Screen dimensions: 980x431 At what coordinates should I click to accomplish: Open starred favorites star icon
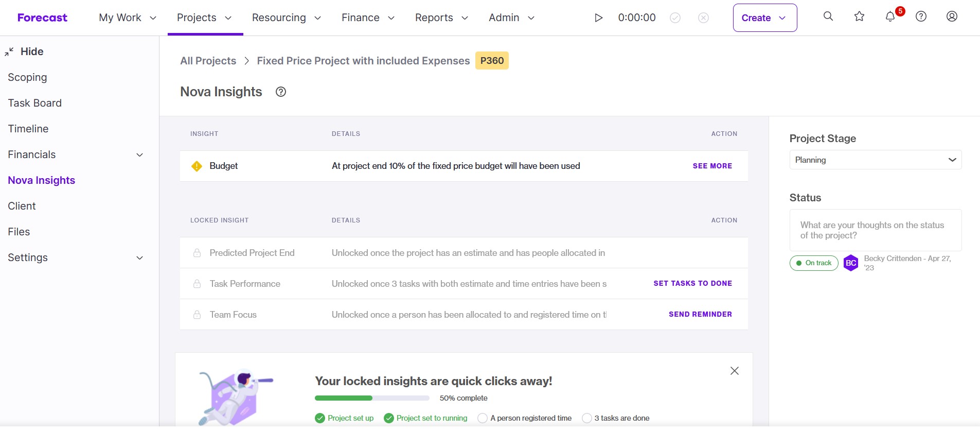point(859,16)
